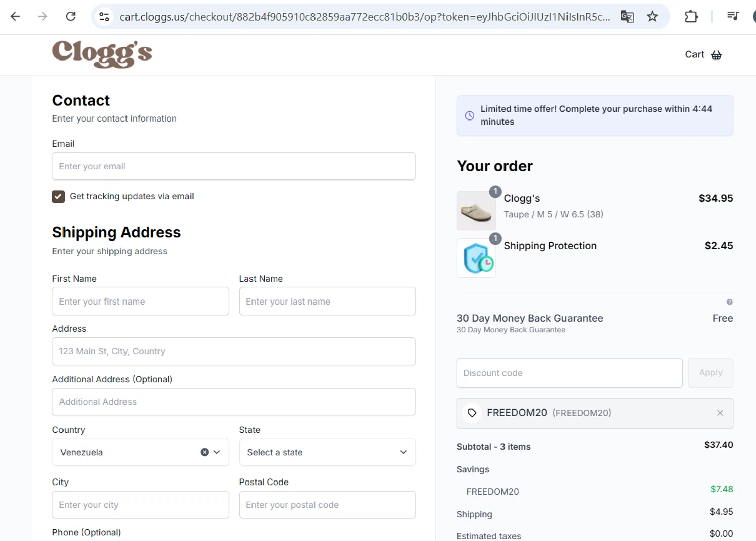The height and width of the screenshot is (541, 756).
Task: Click the First Name field
Action: (x=141, y=302)
